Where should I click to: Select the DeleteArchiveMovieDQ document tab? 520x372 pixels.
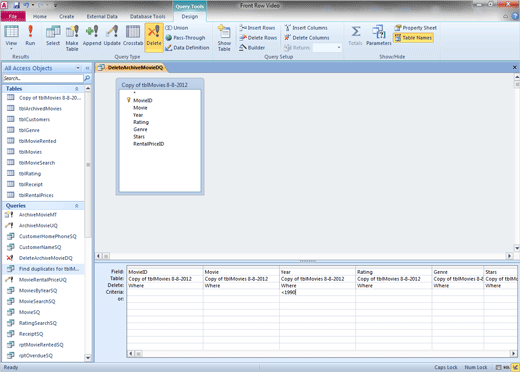[x=132, y=68]
